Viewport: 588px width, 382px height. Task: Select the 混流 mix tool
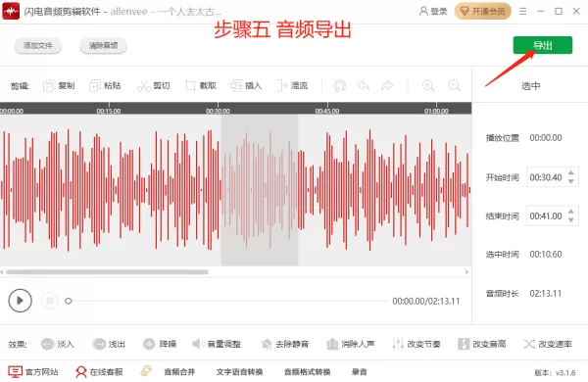[x=292, y=86]
